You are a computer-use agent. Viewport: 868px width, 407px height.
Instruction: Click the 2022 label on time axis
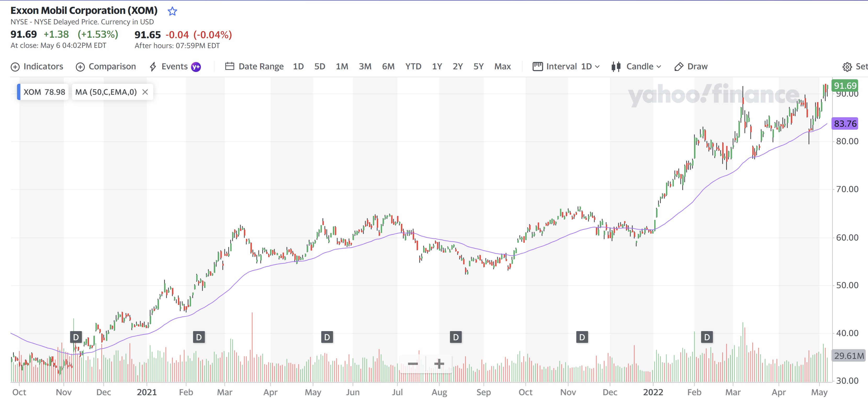(653, 392)
